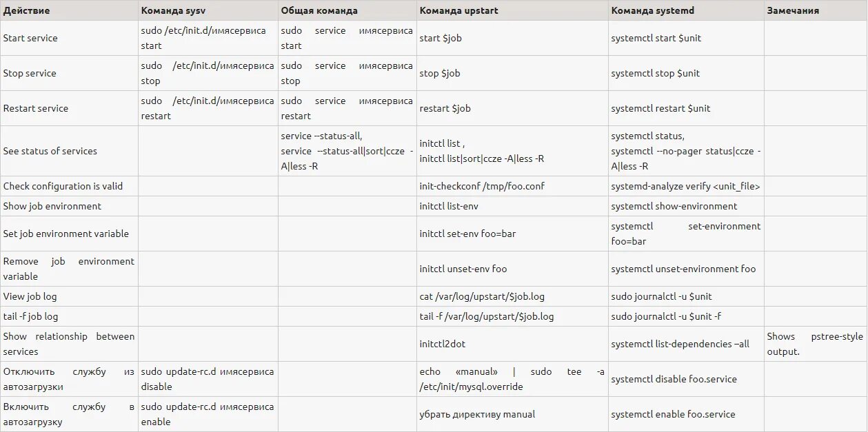Select the 'init-checkconf /tmp/foo.conf' cell
This screenshot has height=432, width=868.
tap(483, 186)
